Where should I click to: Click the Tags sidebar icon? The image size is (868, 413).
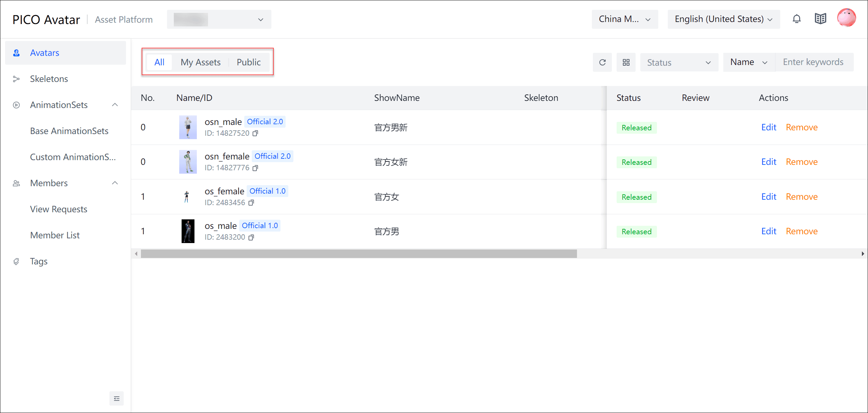point(16,261)
